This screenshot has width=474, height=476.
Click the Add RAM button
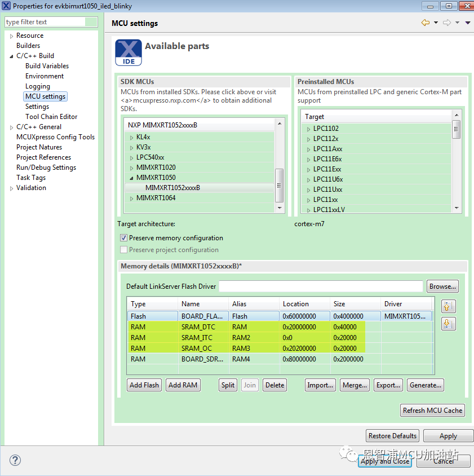point(183,385)
